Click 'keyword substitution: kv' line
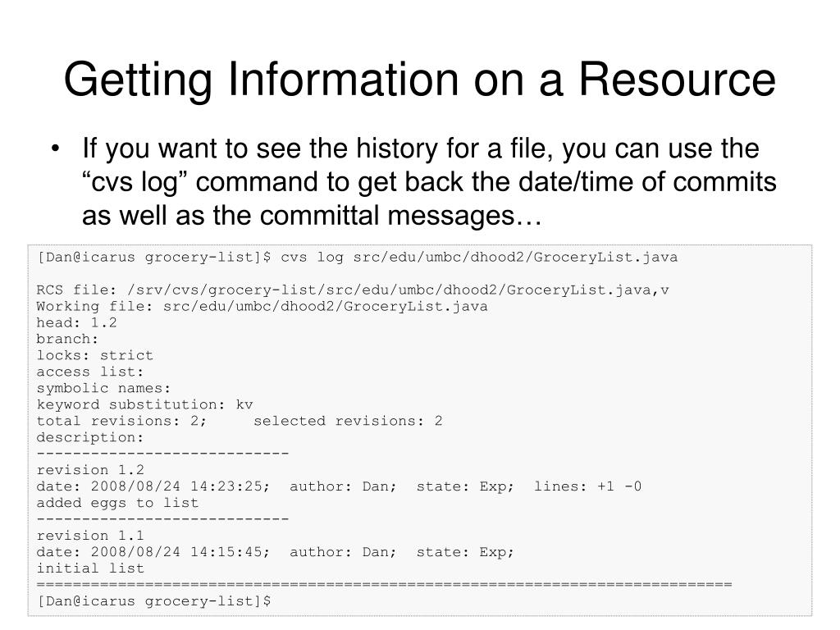This screenshot has width=840, height=630. click(144, 405)
